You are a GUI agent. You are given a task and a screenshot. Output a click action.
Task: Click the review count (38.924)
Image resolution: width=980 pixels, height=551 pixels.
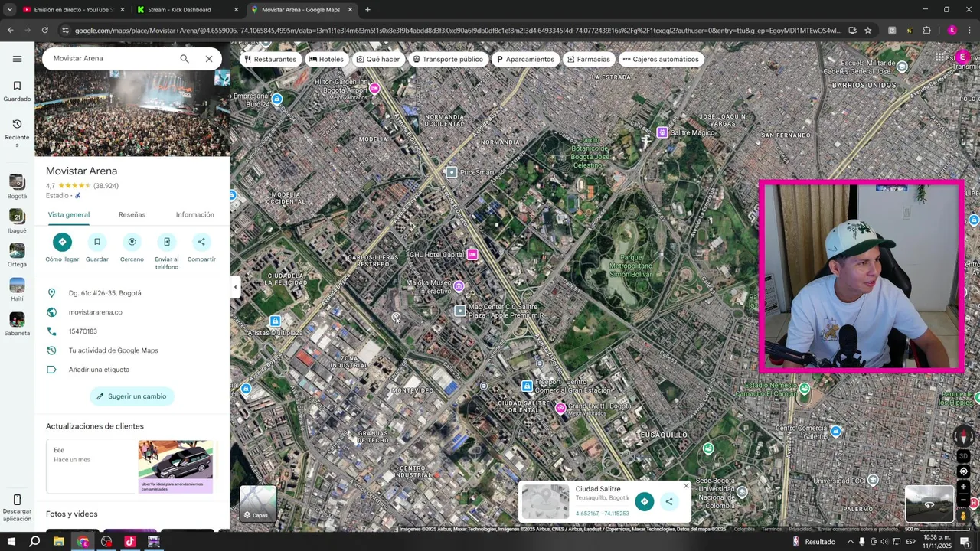pos(106,186)
